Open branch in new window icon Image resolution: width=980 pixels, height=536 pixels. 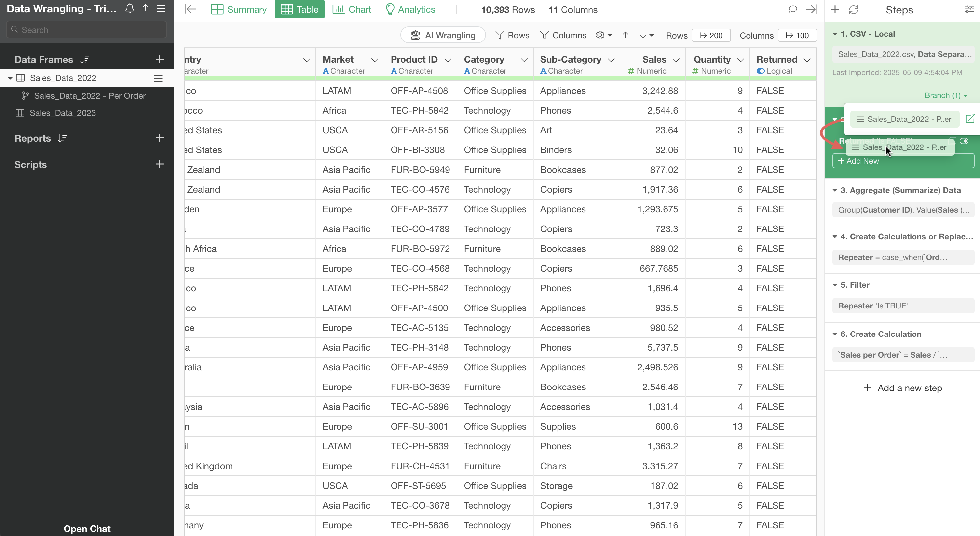(x=970, y=119)
